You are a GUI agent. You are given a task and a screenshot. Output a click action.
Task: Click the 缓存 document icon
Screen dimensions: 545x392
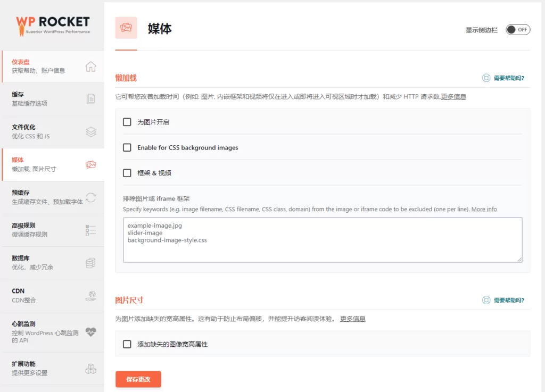tap(92, 98)
